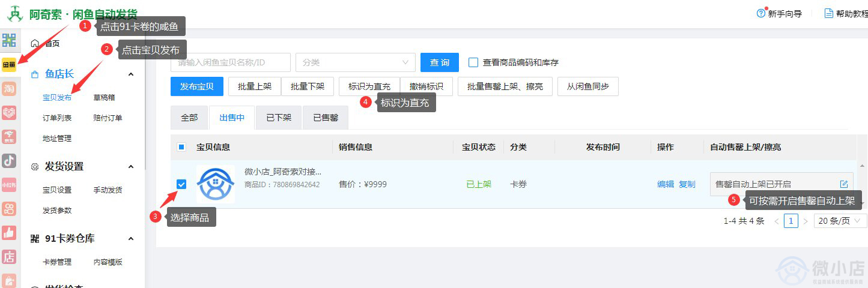
Task: Open the thumbs-up sidebar icon
Action: (9, 233)
